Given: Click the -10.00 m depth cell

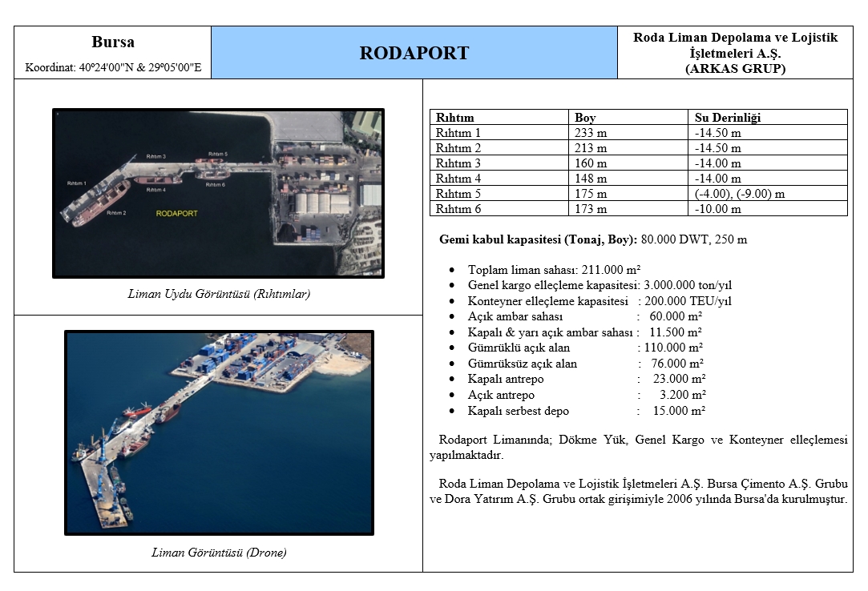Looking at the screenshot, I should pos(768,209).
